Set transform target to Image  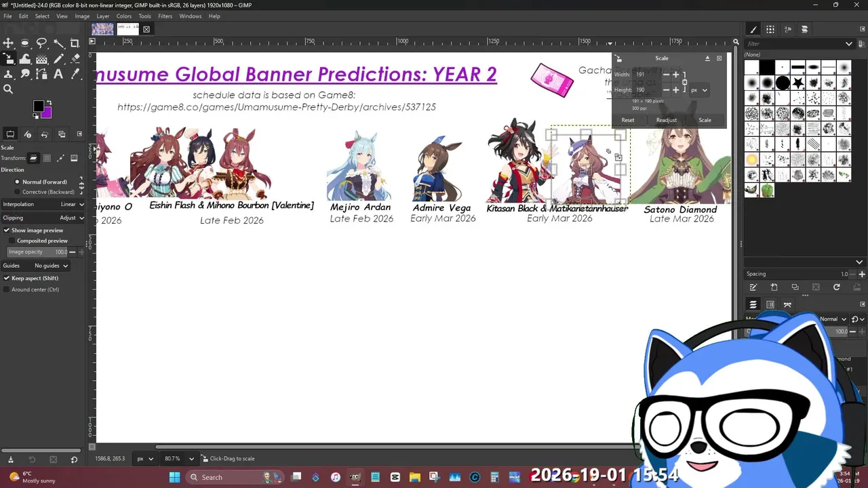point(74,158)
